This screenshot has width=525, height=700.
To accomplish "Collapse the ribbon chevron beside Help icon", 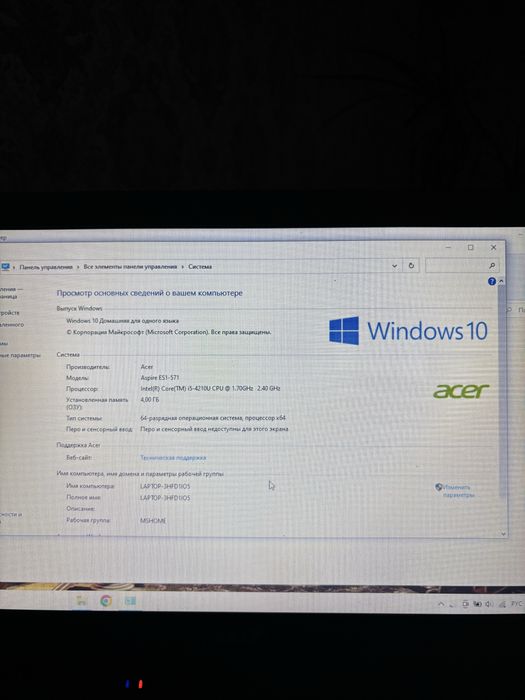I will 501,281.
